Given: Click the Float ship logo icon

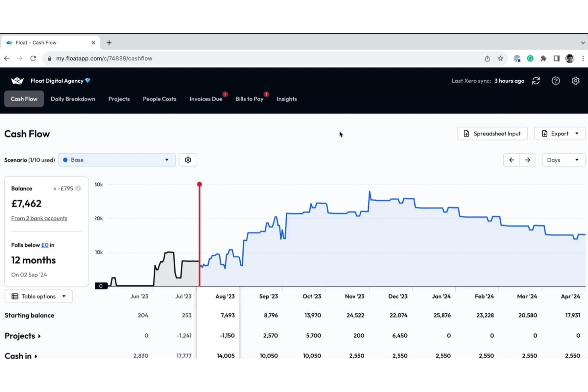Looking at the screenshot, I should tap(17, 81).
